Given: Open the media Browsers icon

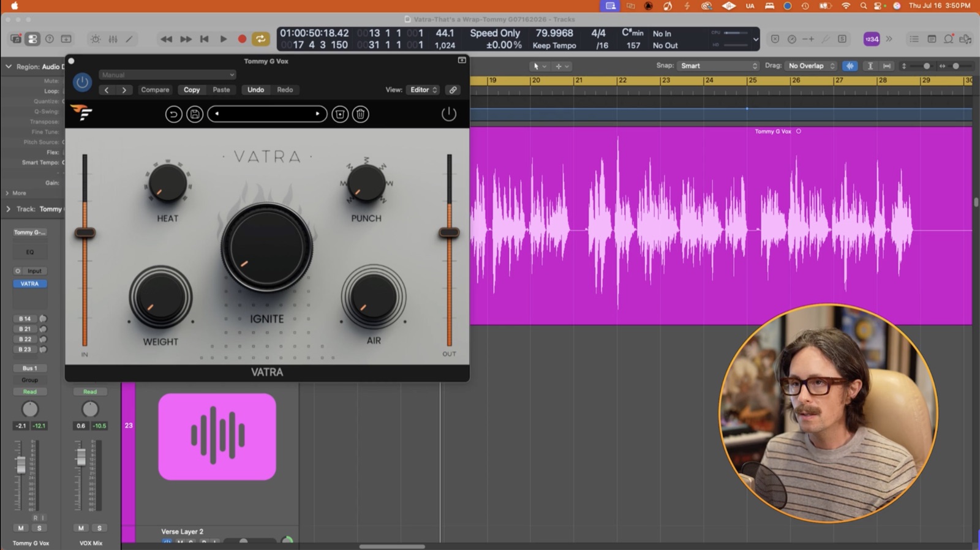Looking at the screenshot, I should point(966,39).
